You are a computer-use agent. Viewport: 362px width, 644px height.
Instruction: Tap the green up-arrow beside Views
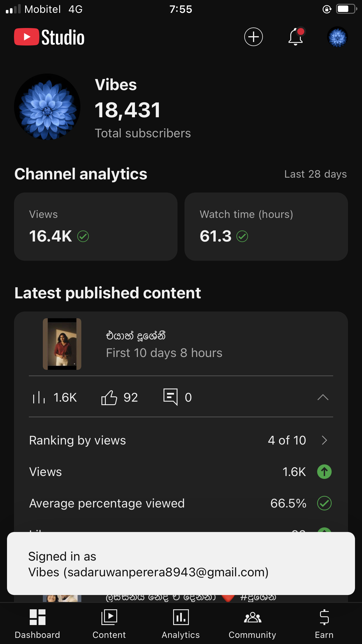[x=324, y=472]
